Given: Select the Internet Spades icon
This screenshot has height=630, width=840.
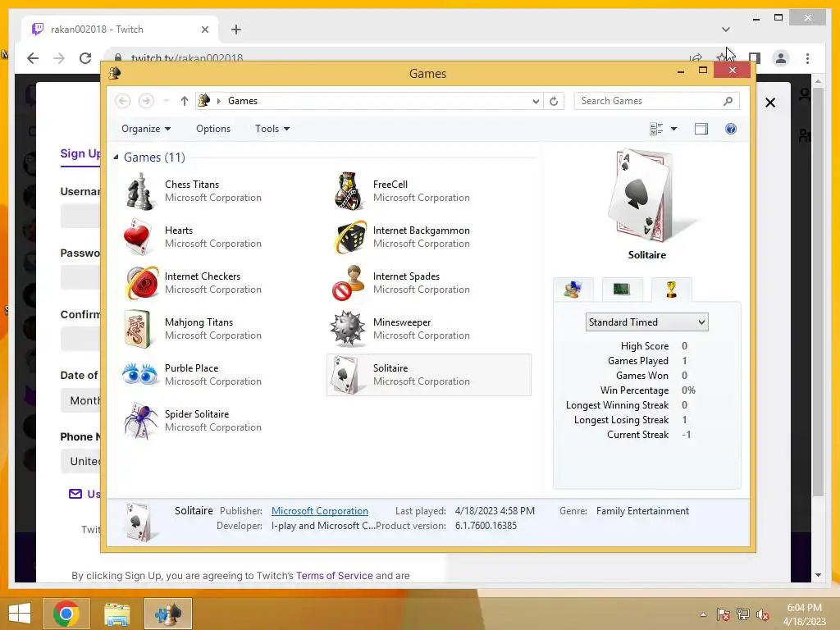Looking at the screenshot, I should [348, 283].
